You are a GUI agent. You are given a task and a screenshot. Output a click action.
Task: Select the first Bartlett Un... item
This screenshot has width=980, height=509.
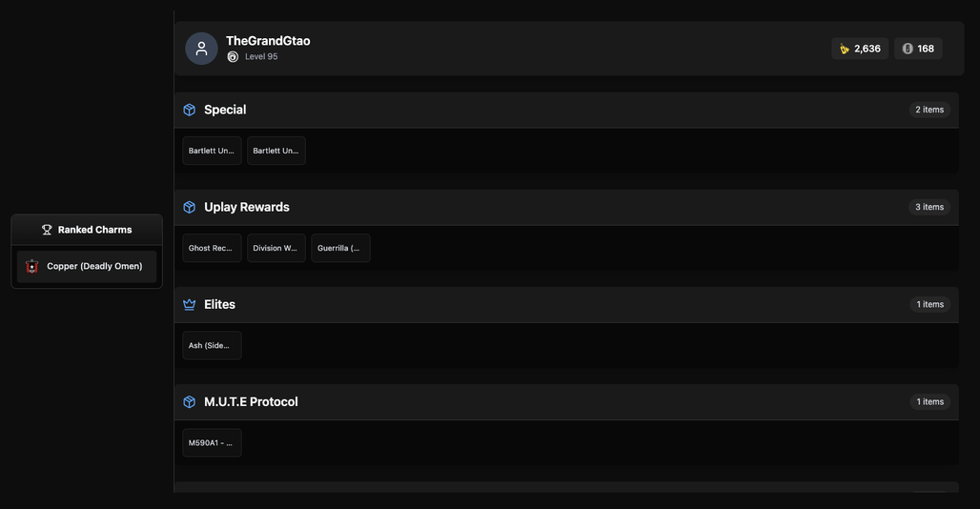(212, 151)
